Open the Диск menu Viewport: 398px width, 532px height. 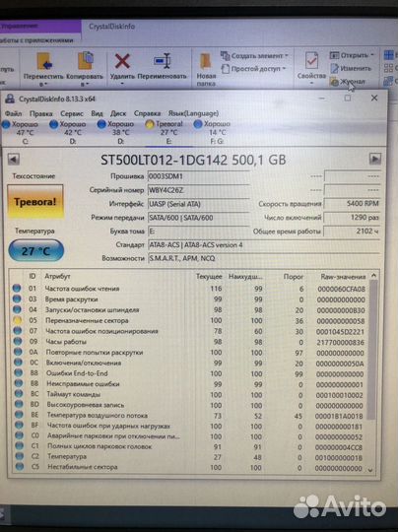pyautogui.click(x=118, y=113)
